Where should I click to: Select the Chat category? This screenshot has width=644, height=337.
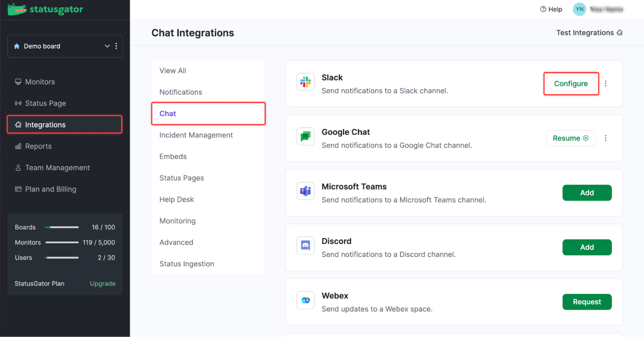pos(208,114)
